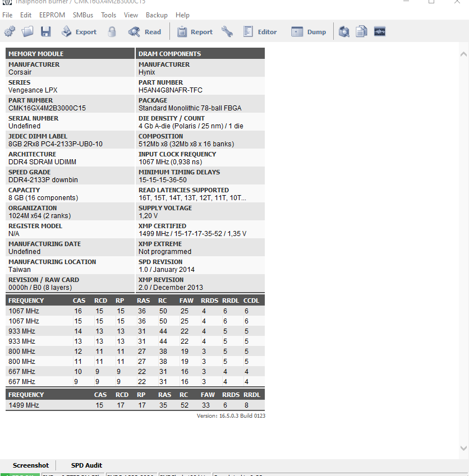Click the 4 Gb A-die Polaris density value
Image resolution: width=469 pixels, height=476 pixels.
click(191, 126)
